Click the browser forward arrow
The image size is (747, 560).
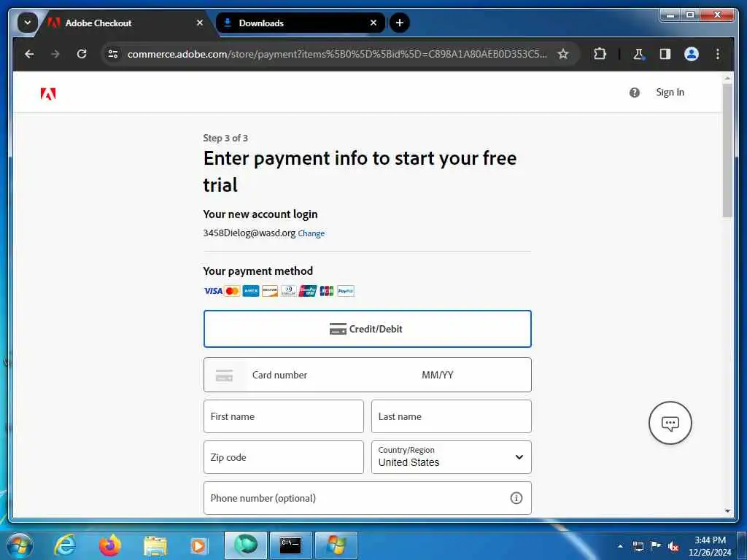(55, 54)
